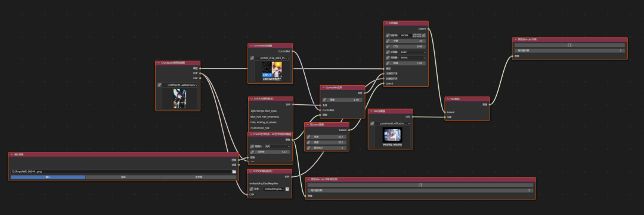644x215 pixels.
Task: Click the link icon beside the CFG field
Action: point(388,46)
